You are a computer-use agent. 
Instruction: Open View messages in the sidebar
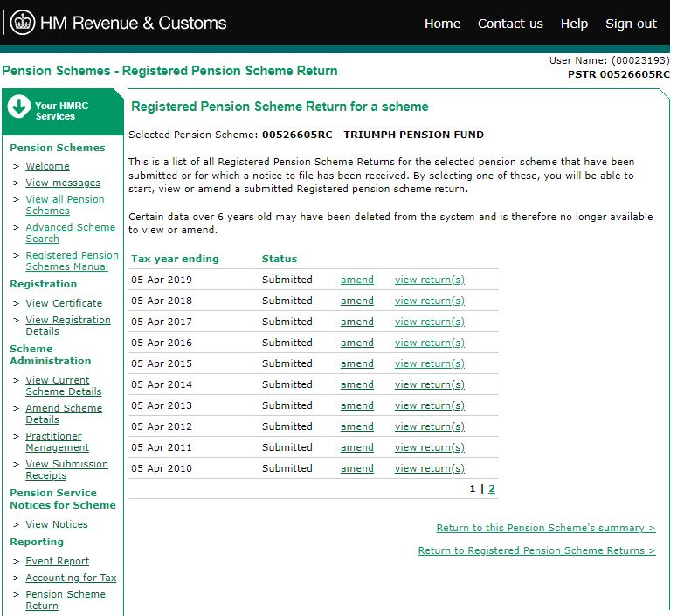pos(63,183)
